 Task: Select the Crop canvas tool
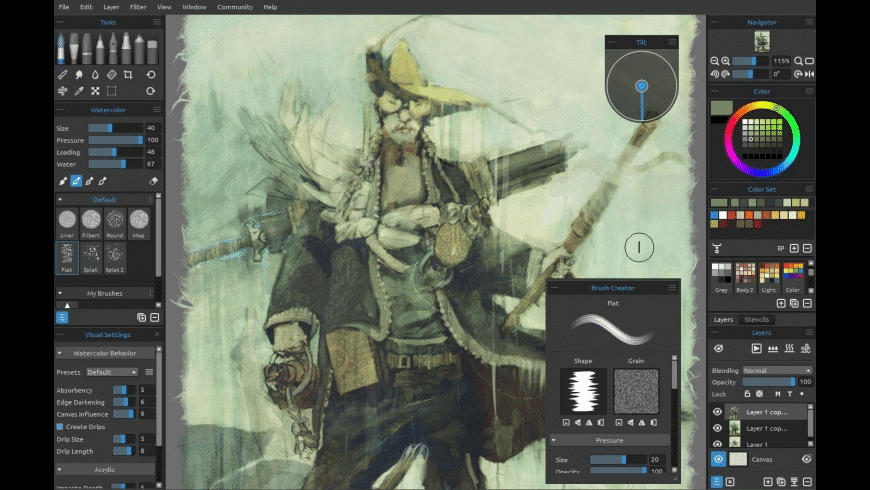pos(128,74)
